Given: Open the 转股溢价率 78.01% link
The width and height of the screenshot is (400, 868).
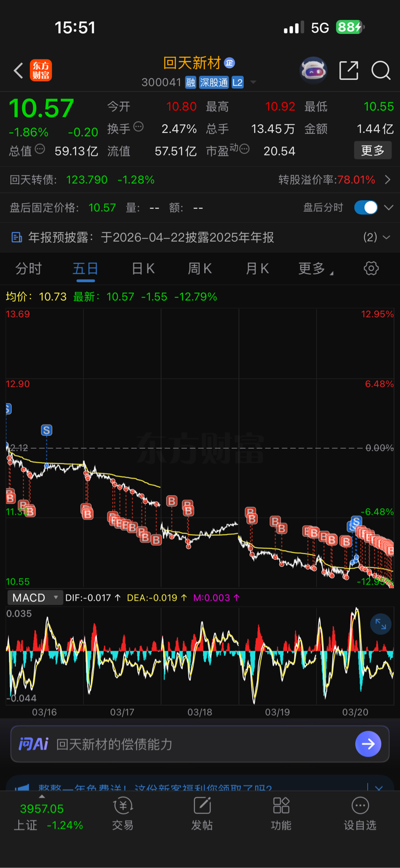Looking at the screenshot, I should pyautogui.click(x=327, y=180).
